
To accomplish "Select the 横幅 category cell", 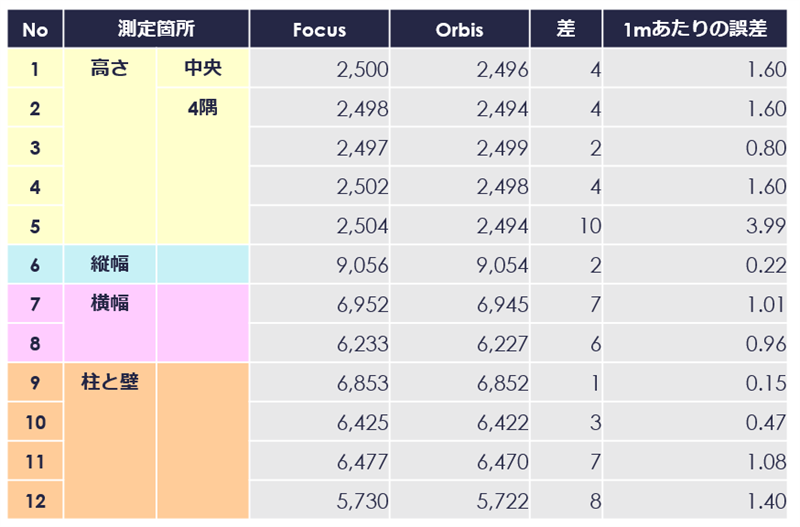I will [x=109, y=304].
